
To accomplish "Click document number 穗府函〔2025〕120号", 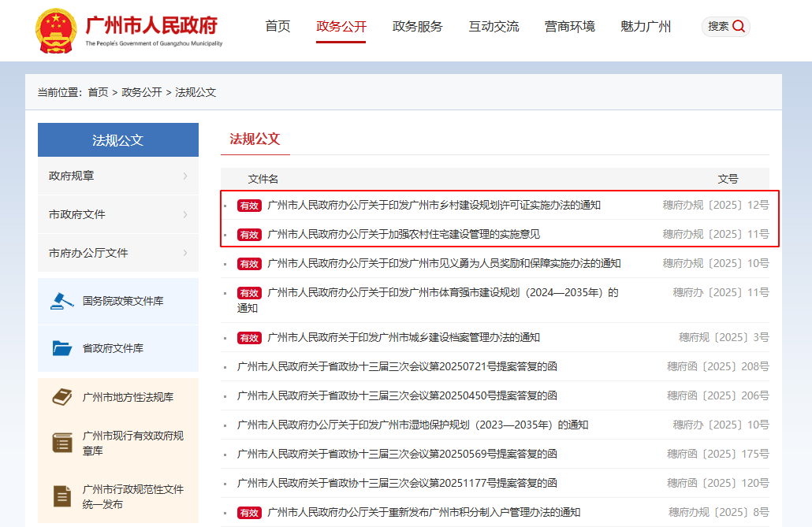I will 717,483.
